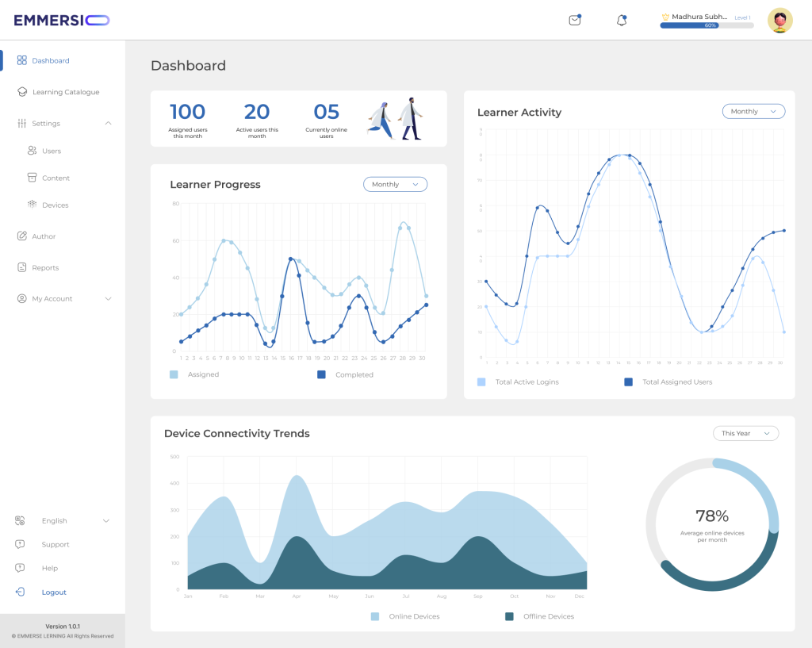Image resolution: width=812 pixels, height=648 pixels.
Task: Click the Reports icon in sidebar
Action: pyautogui.click(x=22, y=268)
